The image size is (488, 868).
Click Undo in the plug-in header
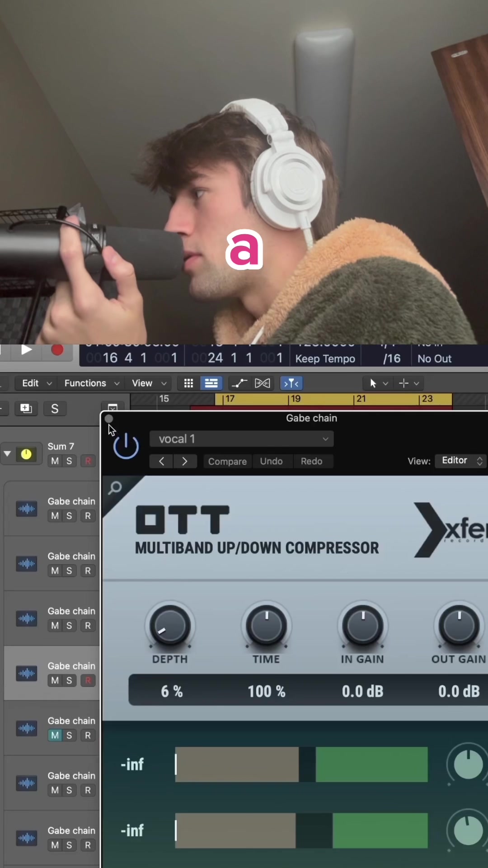tap(271, 461)
